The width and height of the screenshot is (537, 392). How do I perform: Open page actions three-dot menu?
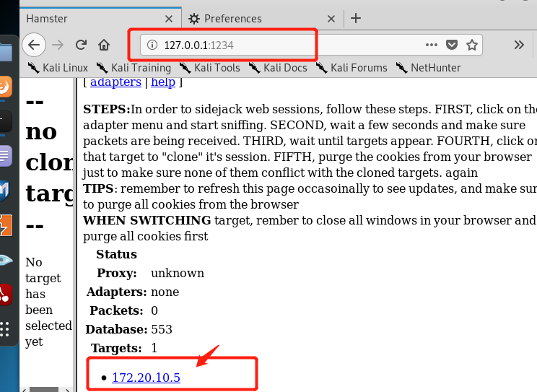[431, 45]
